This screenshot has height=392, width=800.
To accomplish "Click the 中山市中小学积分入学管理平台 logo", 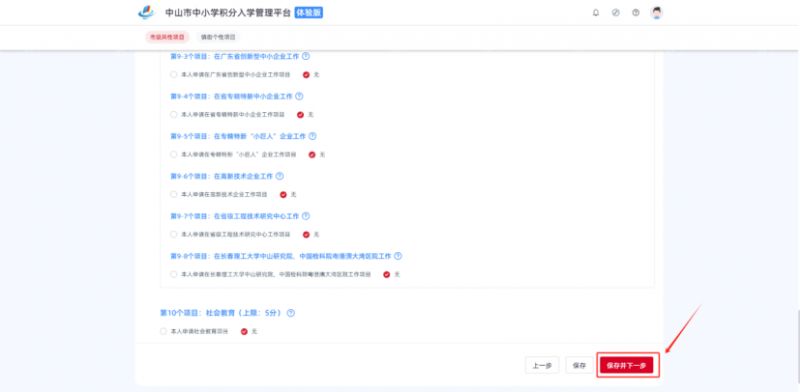I will click(x=146, y=13).
